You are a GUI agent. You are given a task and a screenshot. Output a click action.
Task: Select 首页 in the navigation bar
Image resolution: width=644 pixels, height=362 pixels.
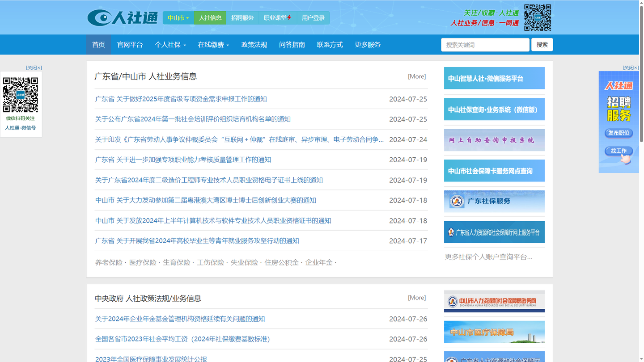coord(98,45)
